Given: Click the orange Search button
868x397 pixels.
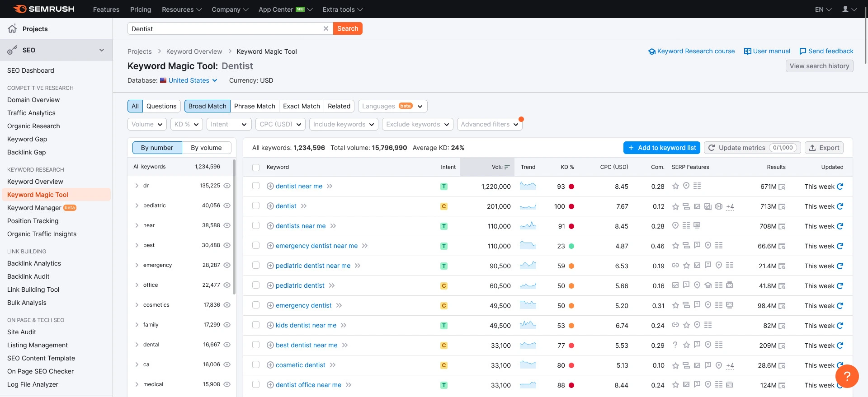Looking at the screenshot, I should click(348, 28).
